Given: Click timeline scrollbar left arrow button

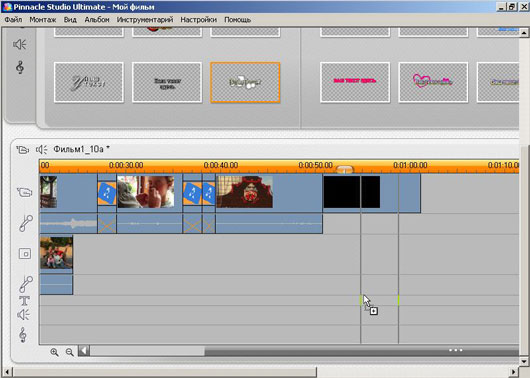Looking at the screenshot, I should [84, 351].
